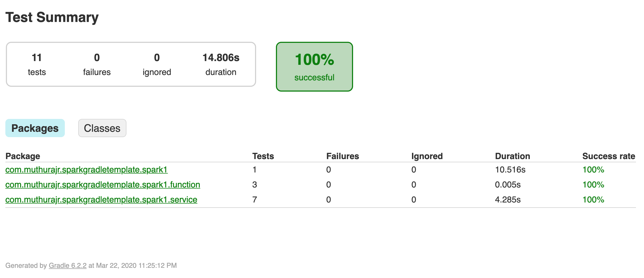Click the 0 ignored counter
The image size is (644, 278).
tap(157, 64)
